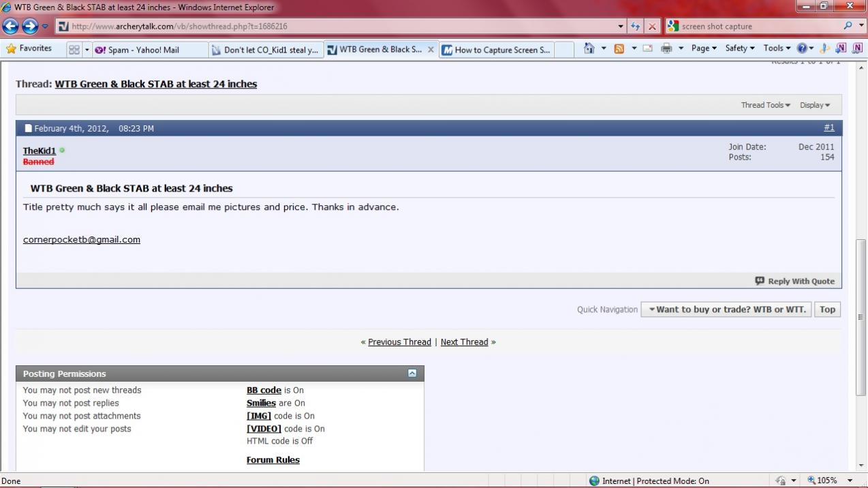Click the Print icon in toolbar
Screen dimensions: 868x488
coord(666,48)
